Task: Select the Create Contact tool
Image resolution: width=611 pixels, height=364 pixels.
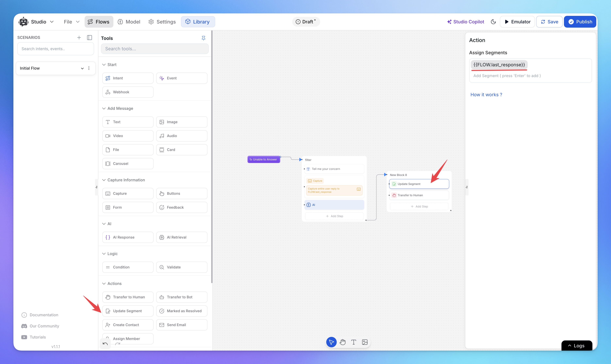Action: (128, 325)
